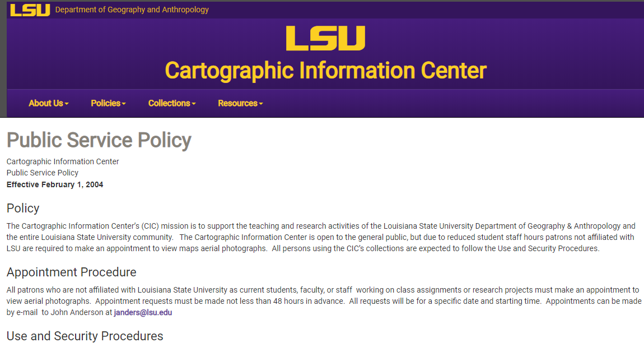Click the caret arrow beside About Us
644x347 pixels.
[x=67, y=104]
